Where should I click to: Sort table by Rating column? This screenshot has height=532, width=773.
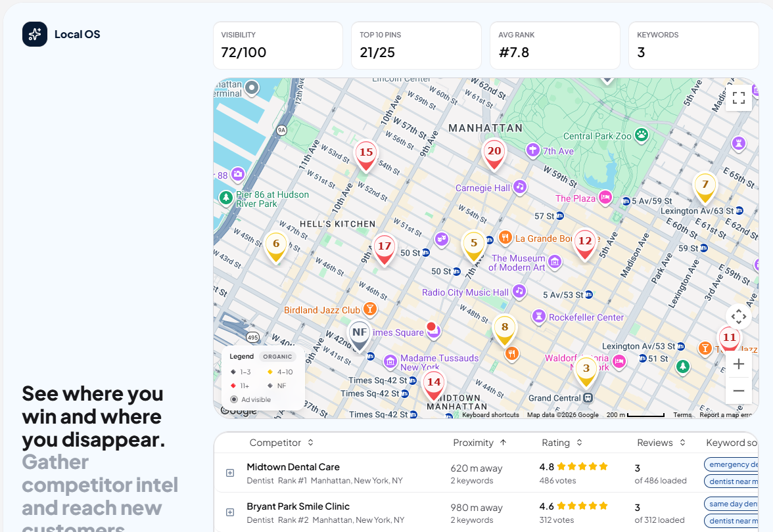click(562, 443)
